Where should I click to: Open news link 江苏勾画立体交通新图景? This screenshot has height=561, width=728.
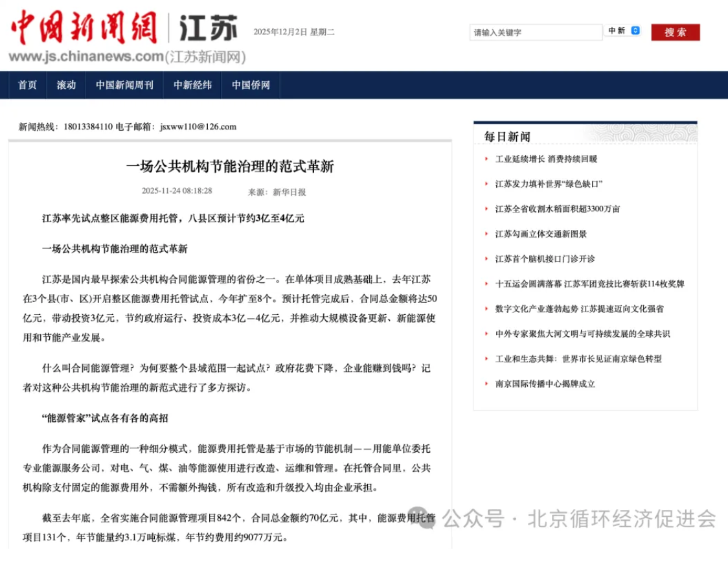[x=541, y=234]
